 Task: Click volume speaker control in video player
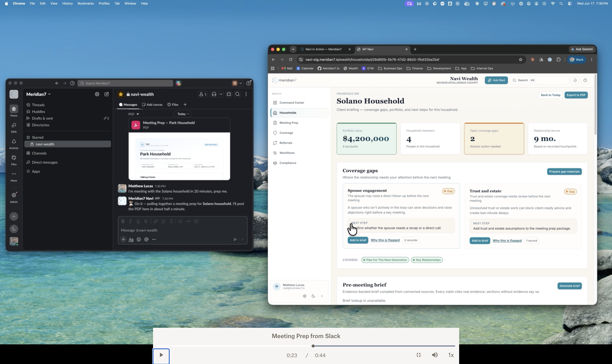[435, 355]
